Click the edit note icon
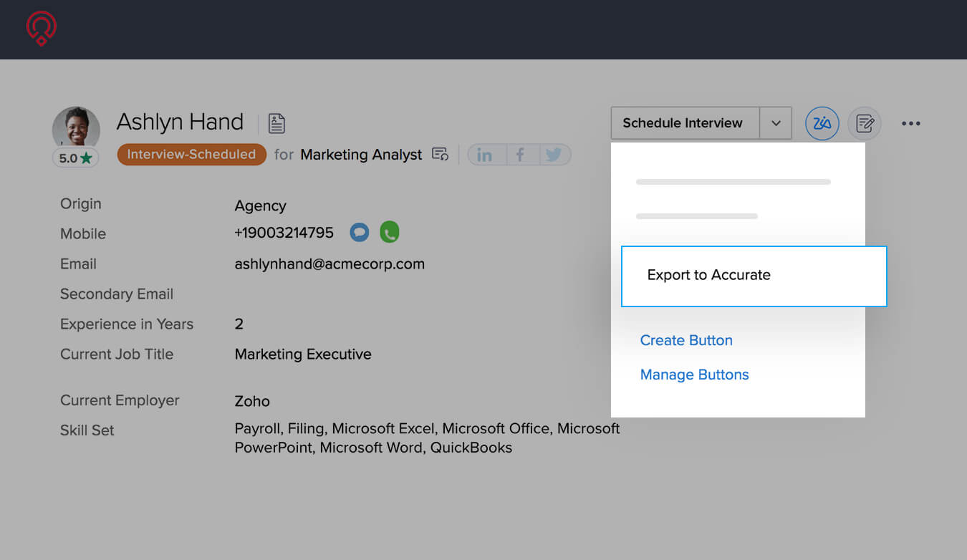The width and height of the screenshot is (967, 560). click(x=865, y=123)
